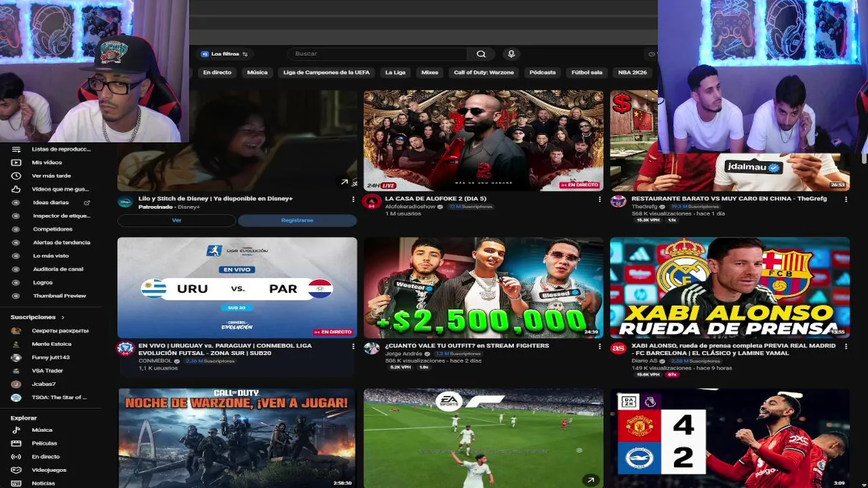Click the Logros sidebar icon
The image size is (868, 488).
(16, 283)
